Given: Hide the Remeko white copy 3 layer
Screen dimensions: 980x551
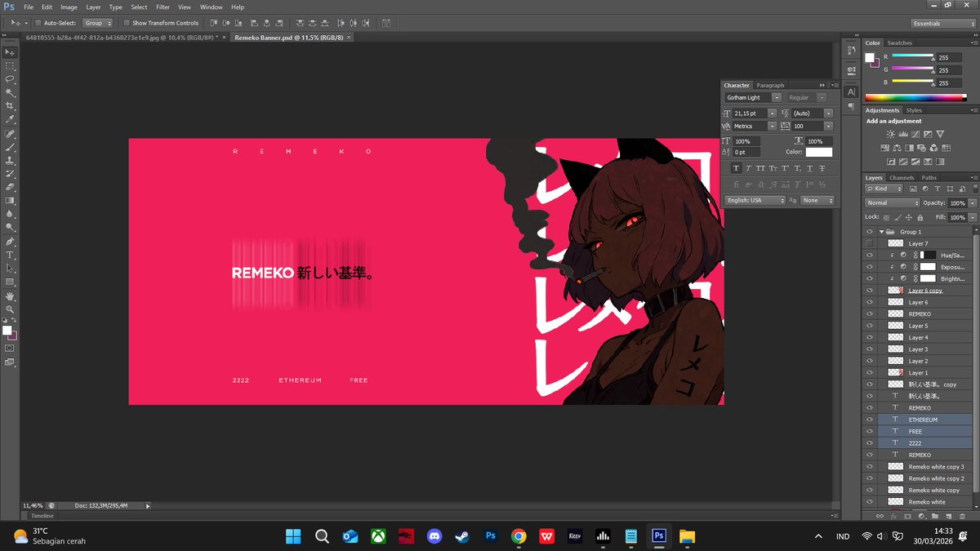Looking at the screenshot, I should pos(870,467).
